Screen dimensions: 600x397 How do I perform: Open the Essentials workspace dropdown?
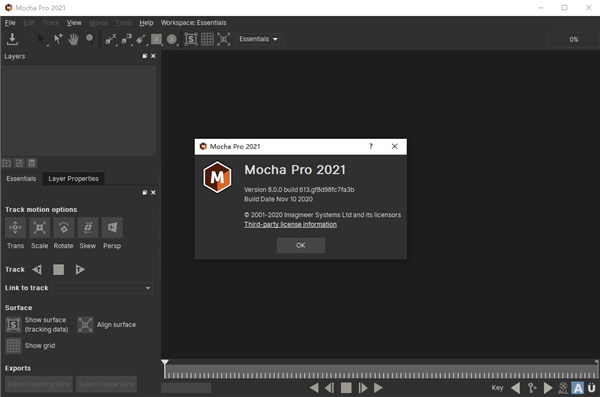coord(259,39)
